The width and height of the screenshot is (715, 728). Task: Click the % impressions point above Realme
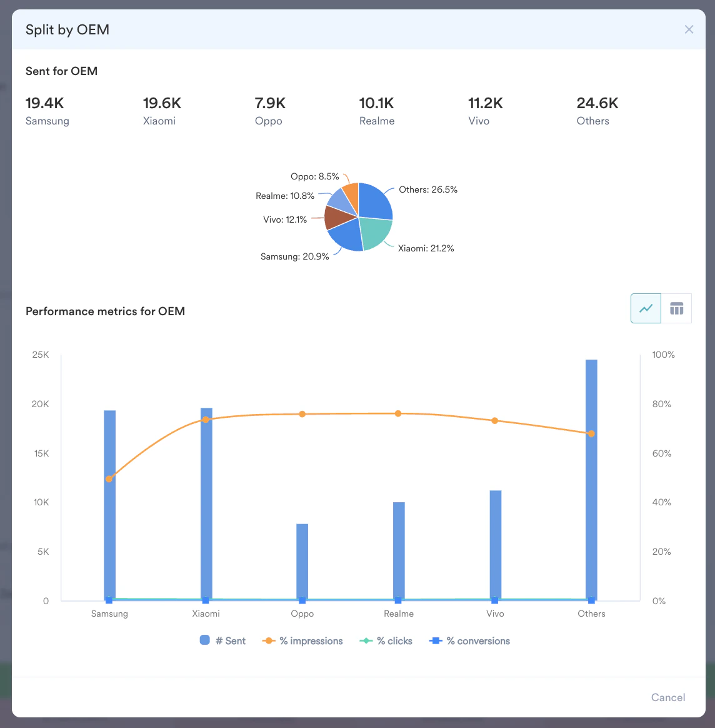pyautogui.click(x=398, y=413)
